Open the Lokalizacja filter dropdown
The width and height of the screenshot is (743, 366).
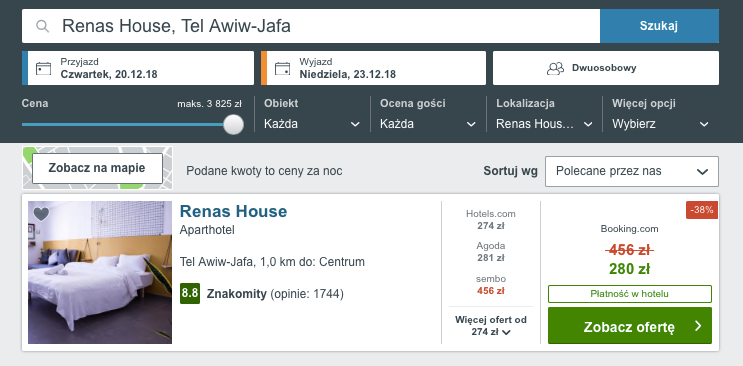pyautogui.click(x=544, y=124)
